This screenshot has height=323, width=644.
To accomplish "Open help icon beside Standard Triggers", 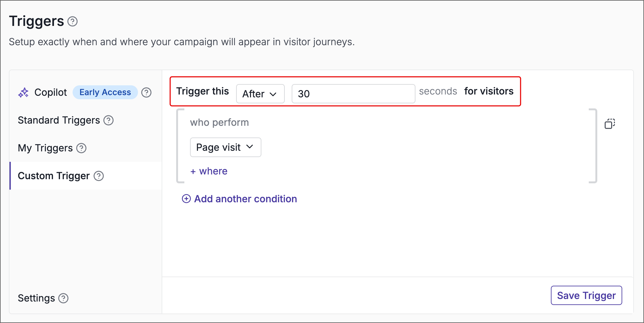I will point(109,120).
